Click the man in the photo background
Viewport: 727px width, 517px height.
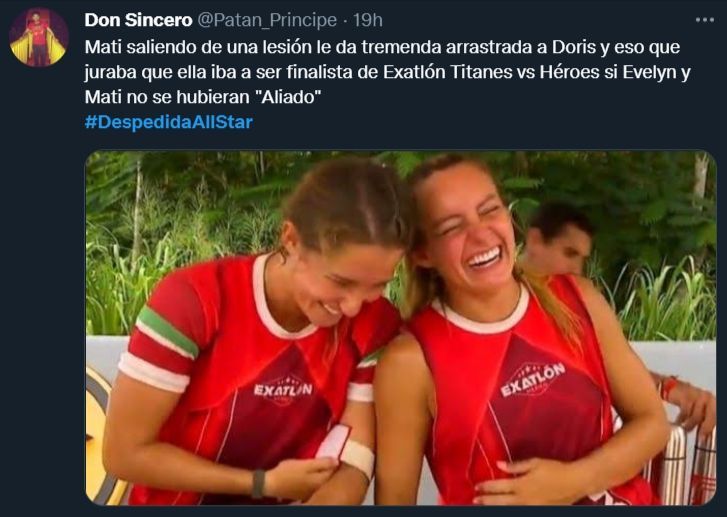[560, 239]
